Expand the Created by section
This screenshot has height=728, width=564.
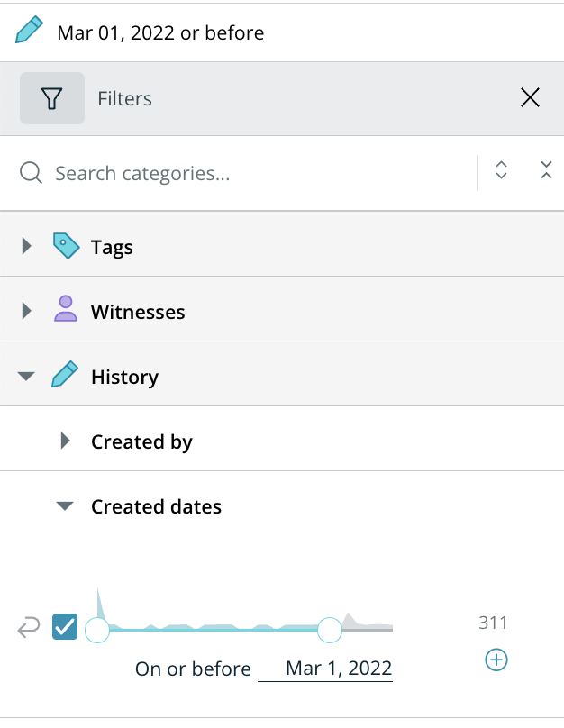(66, 441)
